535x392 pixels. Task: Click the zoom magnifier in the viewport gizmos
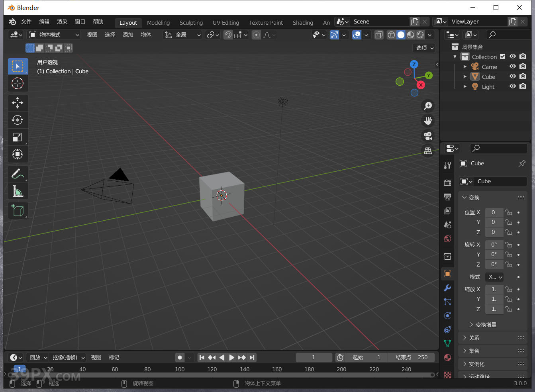click(427, 106)
